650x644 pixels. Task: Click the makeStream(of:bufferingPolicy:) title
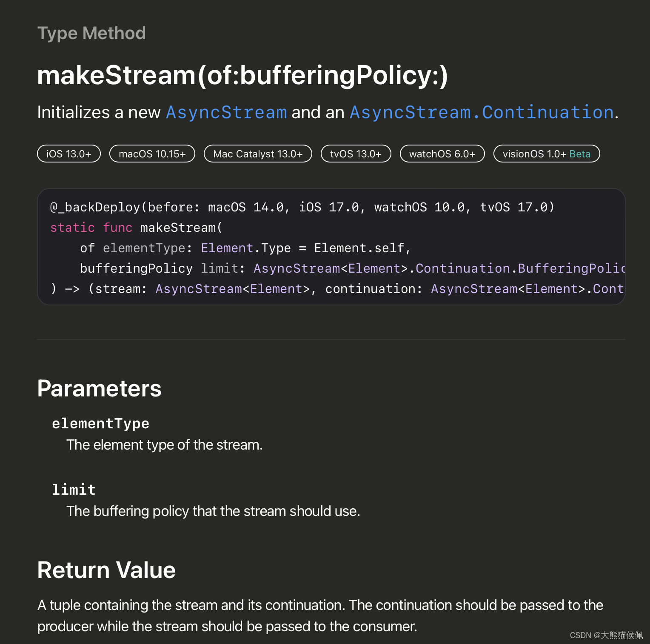[x=242, y=75]
